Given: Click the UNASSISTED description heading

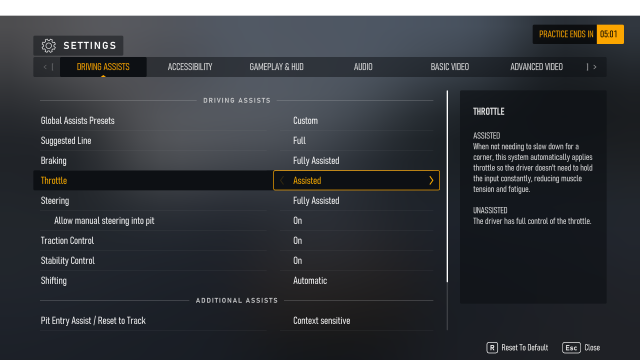Looking at the screenshot, I should point(490,211).
